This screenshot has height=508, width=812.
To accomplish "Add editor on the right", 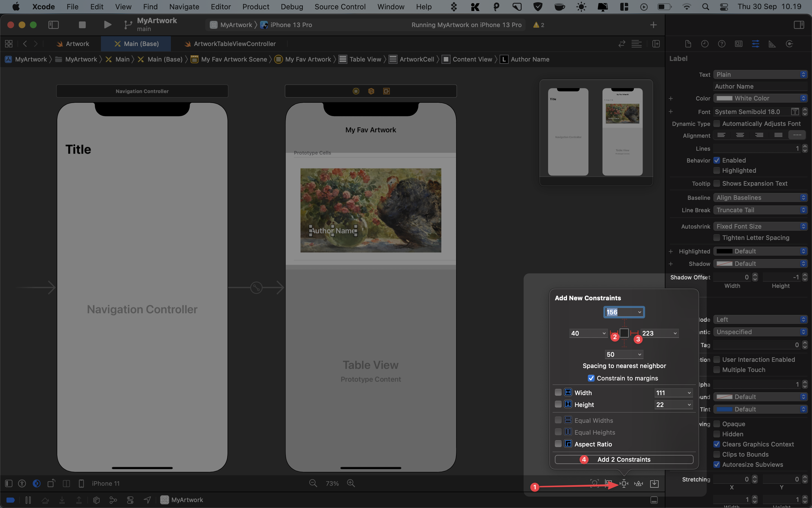I will [656, 44].
